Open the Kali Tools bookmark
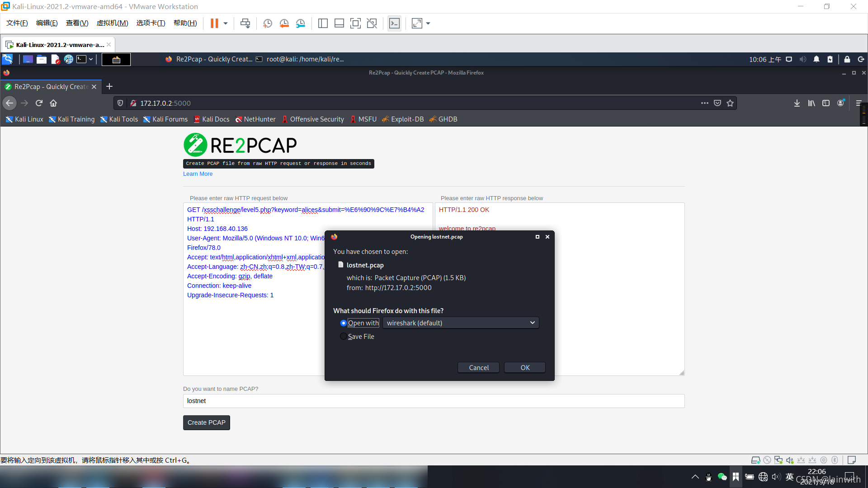 (119, 119)
